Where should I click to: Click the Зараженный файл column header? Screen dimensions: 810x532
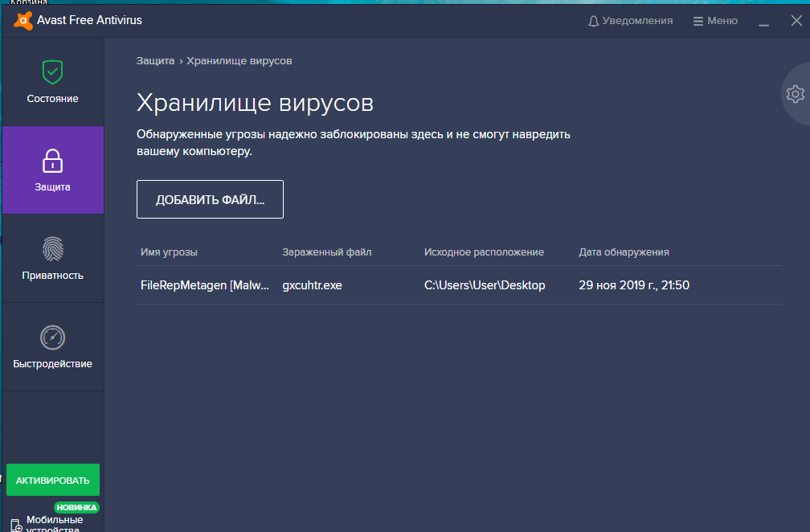tap(326, 252)
